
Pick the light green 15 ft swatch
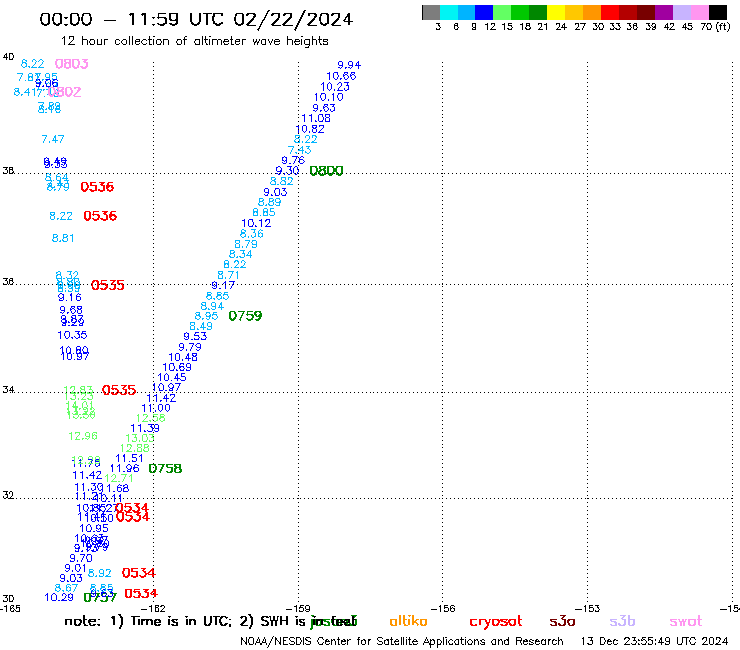[x=502, y=12]
